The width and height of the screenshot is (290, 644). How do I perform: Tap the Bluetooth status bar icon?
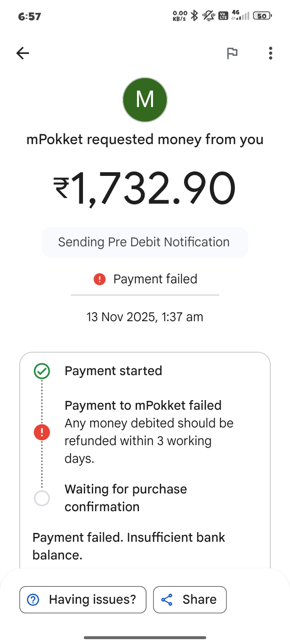[194, 16]
